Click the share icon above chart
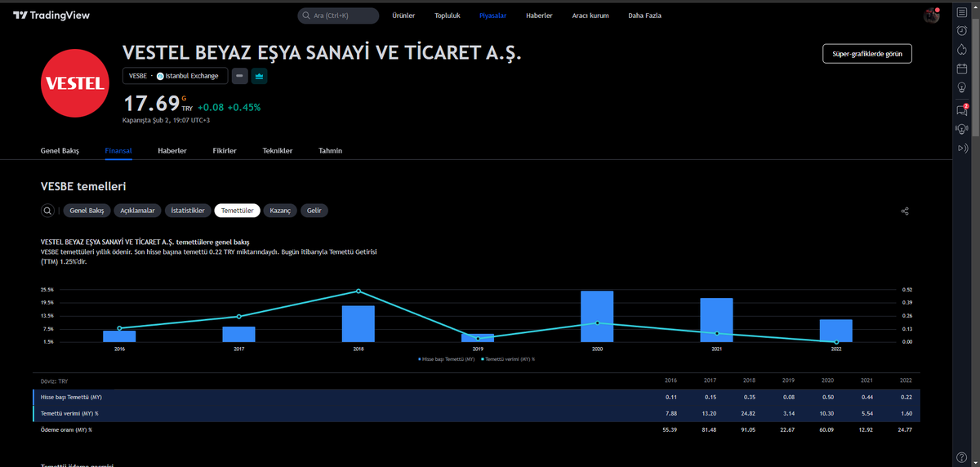 (x=905, y=211)
